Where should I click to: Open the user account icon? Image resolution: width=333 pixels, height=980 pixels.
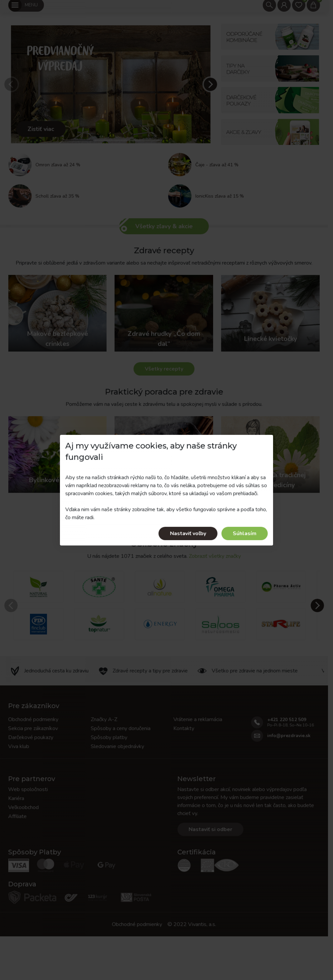284,5
